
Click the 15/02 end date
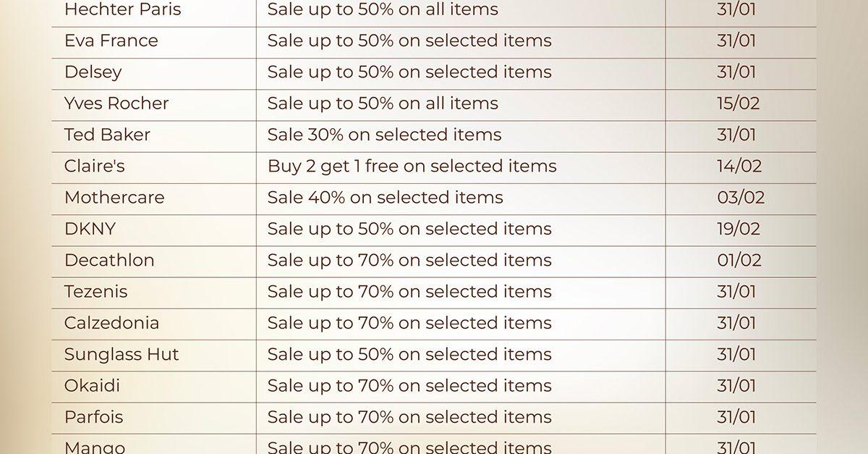738,104
